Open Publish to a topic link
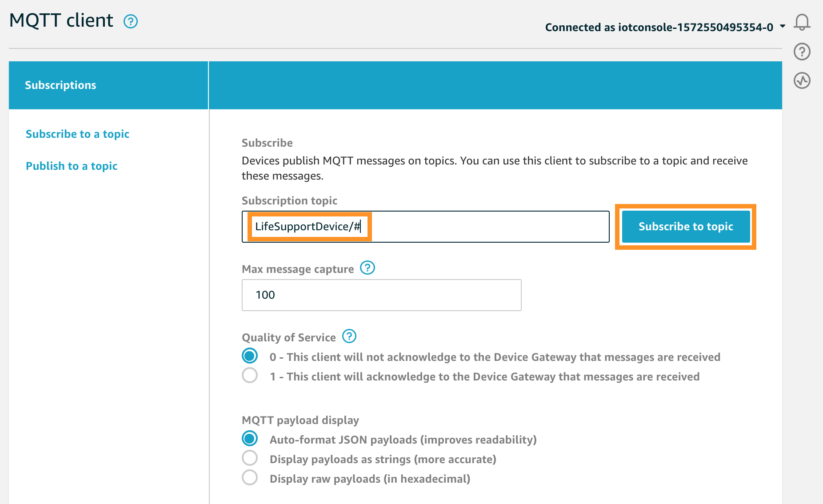823x504 pixels. click(72, 166)
